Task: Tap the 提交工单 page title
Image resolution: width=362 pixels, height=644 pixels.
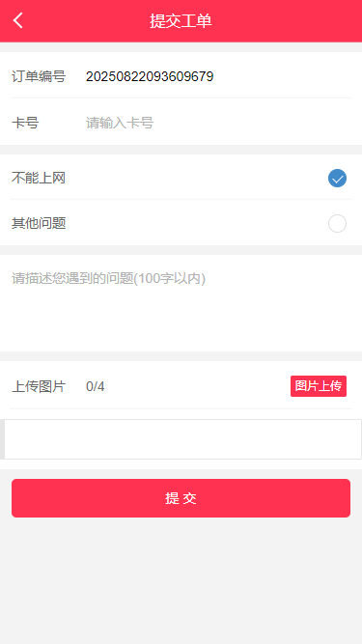Action: (x=181, y=21)
